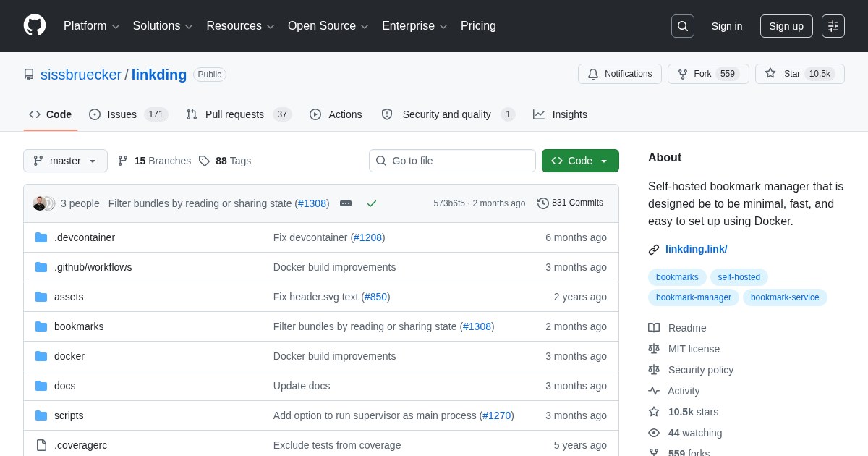Select the self-hosted topic tag
Image resolution: width=868 pixels, height=456 pixels.
tap(739, 277)
